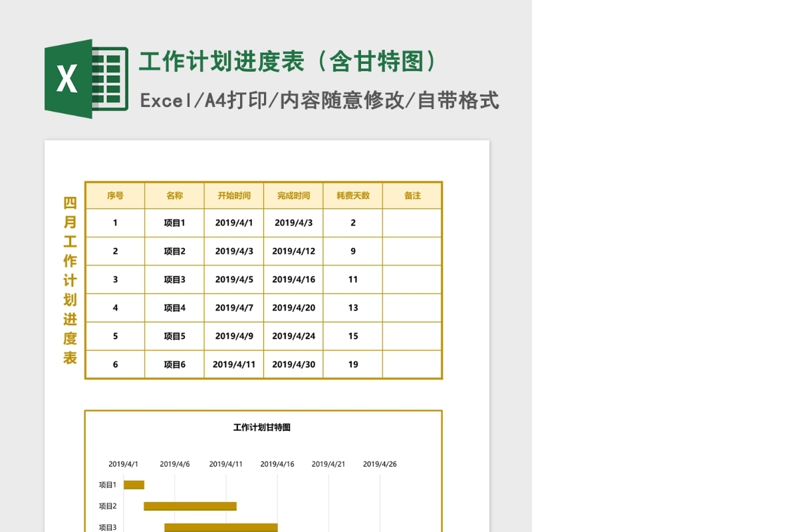Select end date cell 2019/4/20

click(293, 308)
